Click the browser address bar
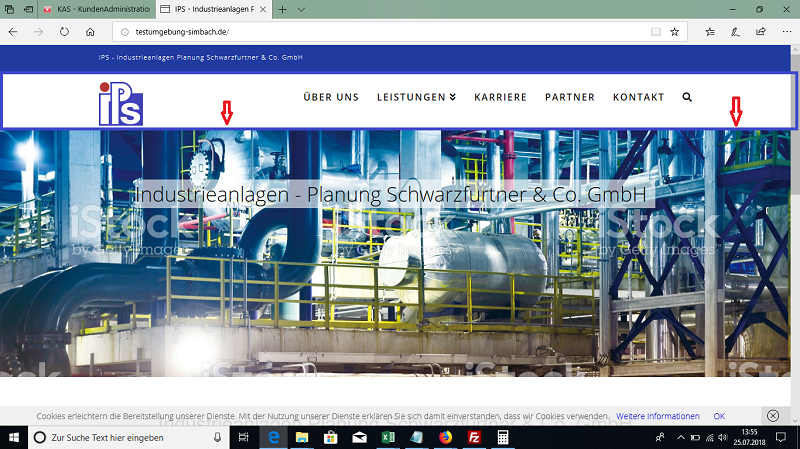This screenshot has height=449, width=800. [388, 32]
